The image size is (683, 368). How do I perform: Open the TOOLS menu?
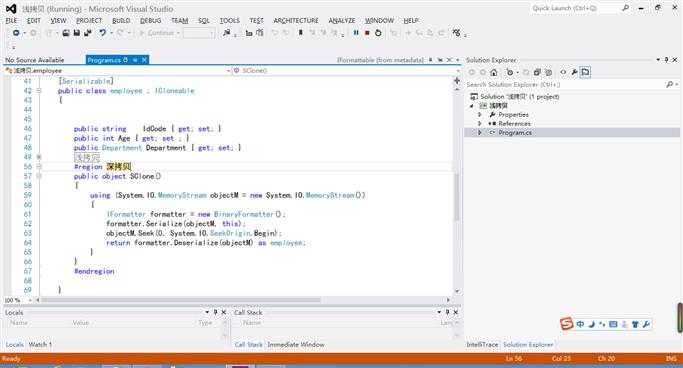(230, 20)
